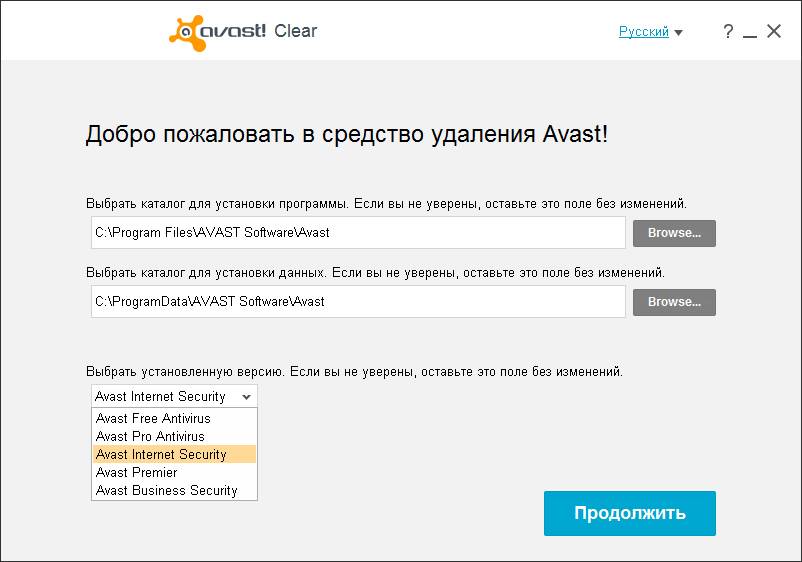Click the ProgramData path field
The image size is (802, 562).
pos(358,302)
